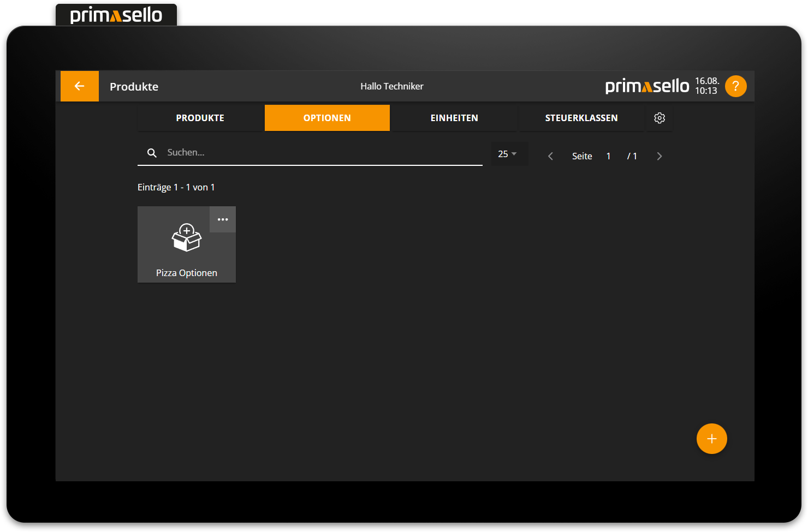Add a new option with the plus button

click(x=711, y=439)
